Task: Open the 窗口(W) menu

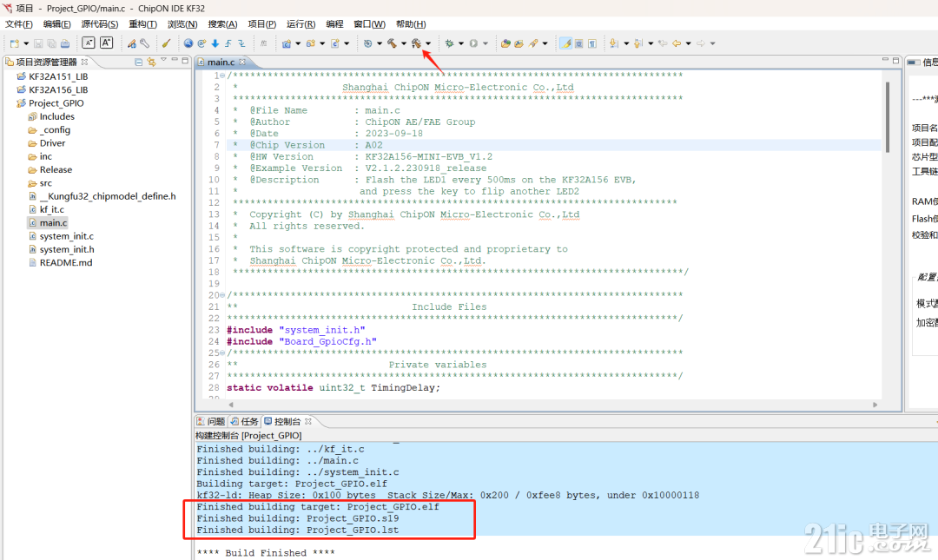Action: tap(370, 24)
